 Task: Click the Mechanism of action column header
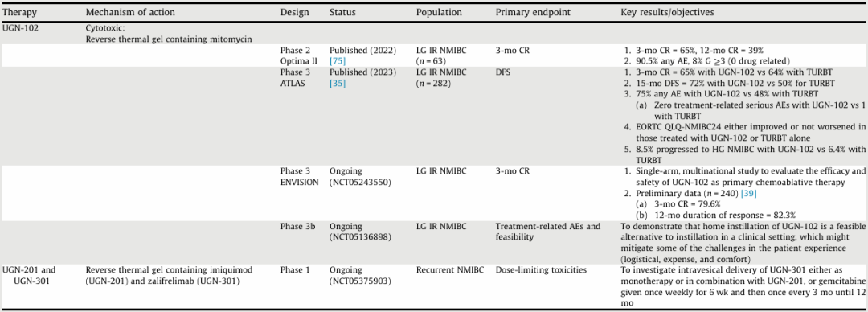tap(130, 12)
